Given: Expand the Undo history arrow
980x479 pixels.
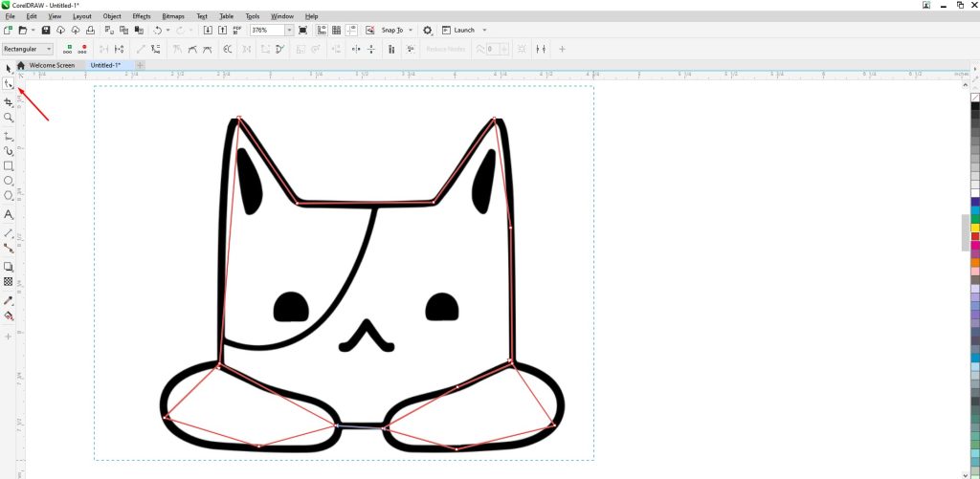Looking at the screenshot, I should pyautogui.click(x=168, y=30).
